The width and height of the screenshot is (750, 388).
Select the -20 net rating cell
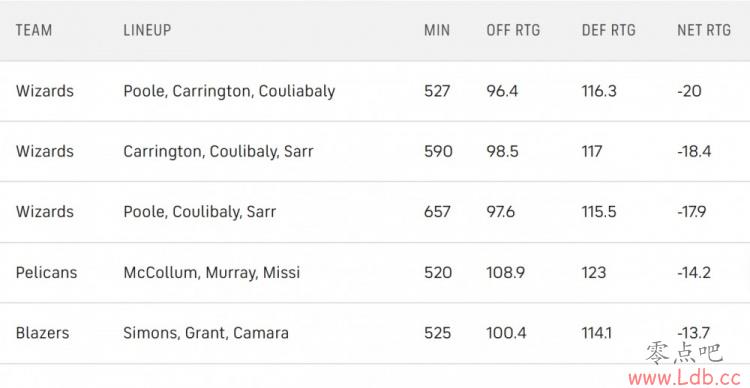(x=689, y=91)
